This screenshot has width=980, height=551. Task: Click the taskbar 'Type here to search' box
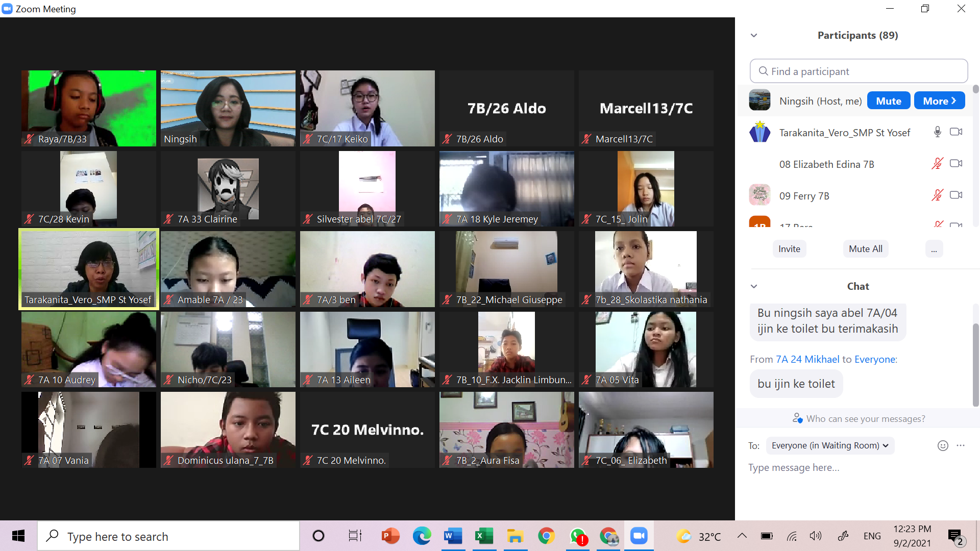(168, 536)
